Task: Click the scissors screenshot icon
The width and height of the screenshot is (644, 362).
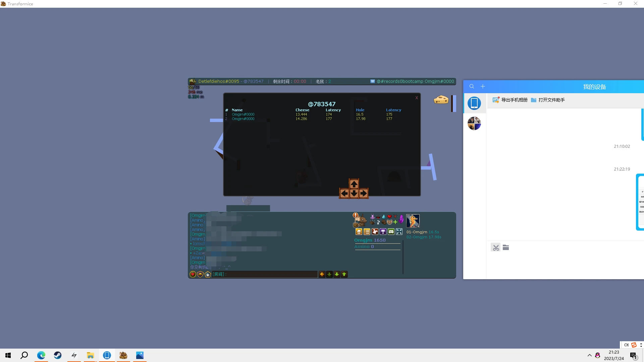Action: 496,248
